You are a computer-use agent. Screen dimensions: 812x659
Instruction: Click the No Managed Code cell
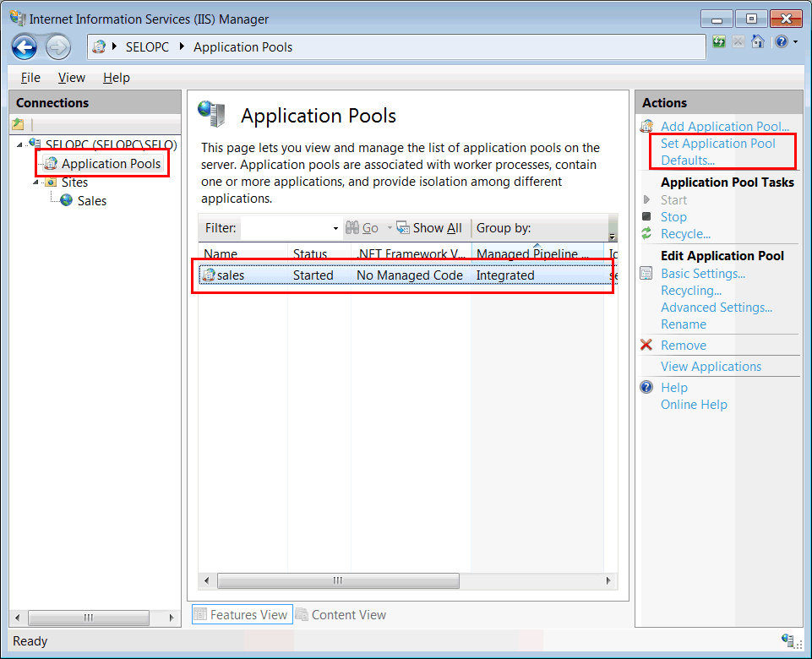coord(410,275)
